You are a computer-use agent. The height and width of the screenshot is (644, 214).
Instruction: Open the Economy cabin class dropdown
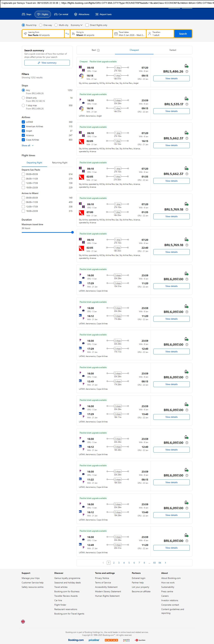(x=76, y=25)
